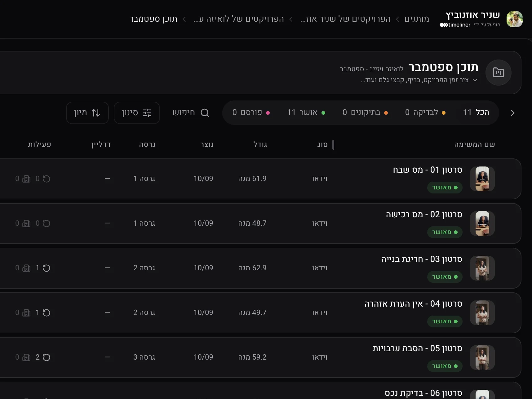This screenshot has width=532, height=399.
Task: Click the דדליין column header
Action: (101, 145)
